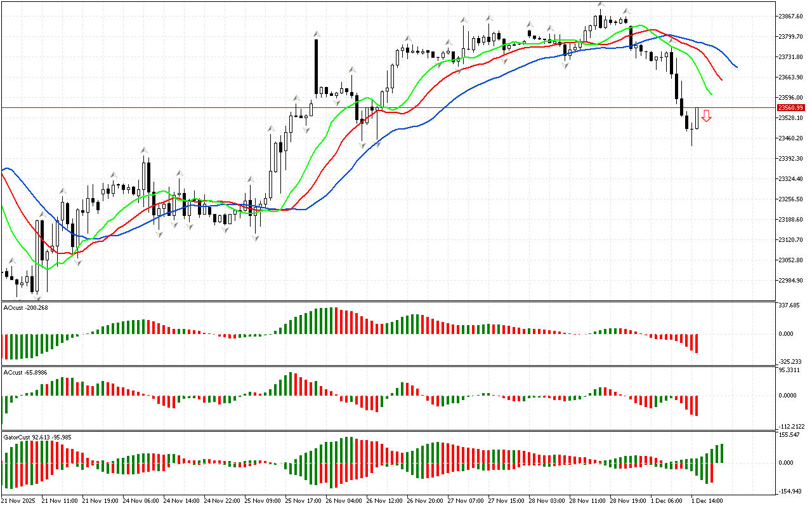This screenshot has width=812, height=508.
Task: Select the GatorCust 92.613 -95.985 label
Action: point(37,438)
